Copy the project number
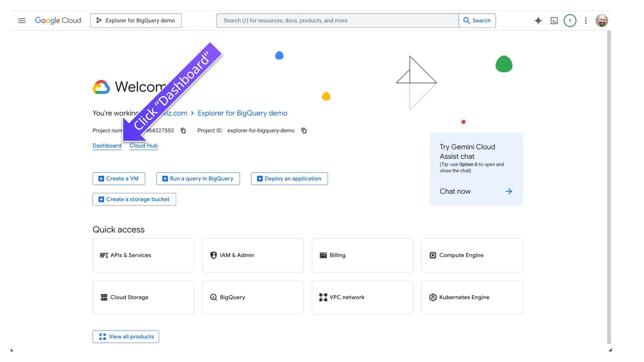 (183, 131)
